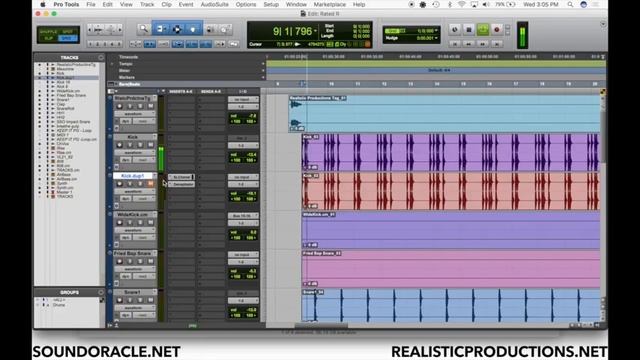
Task: Record-enable the Snare1 track
Action: point(120,300)
